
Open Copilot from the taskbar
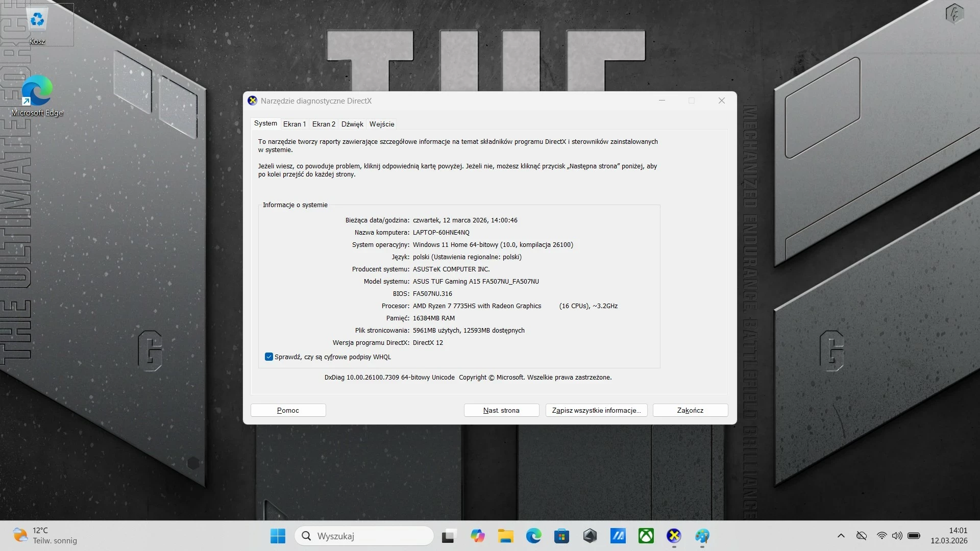(x=478, y=536)
